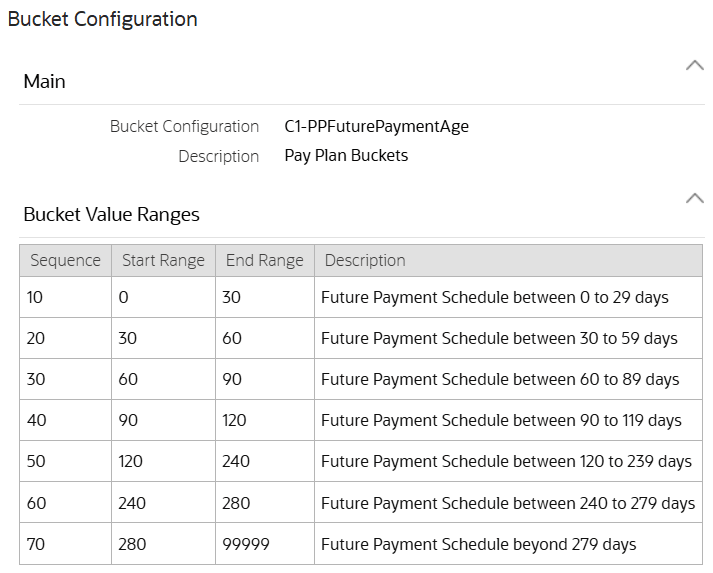Click description 'between 90 to 119 days'
Viewport: 713px width, 573px height.
pos(508,420)
